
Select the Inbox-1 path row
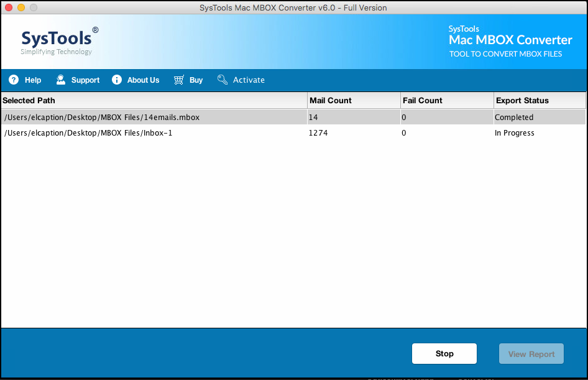pos(293,133)
